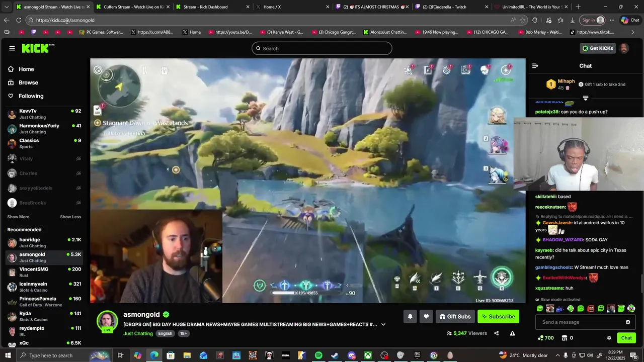Open KevvTv channel in Following list
This screenshot has width=644, height=362.
click(x=44, y=114)
